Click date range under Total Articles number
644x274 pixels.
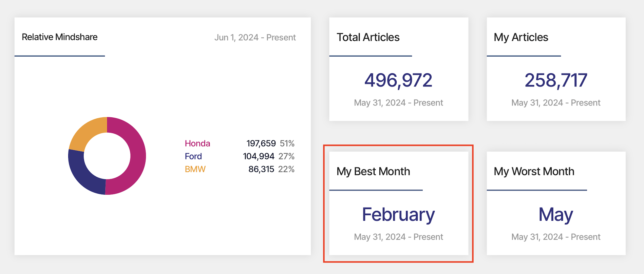398,103
